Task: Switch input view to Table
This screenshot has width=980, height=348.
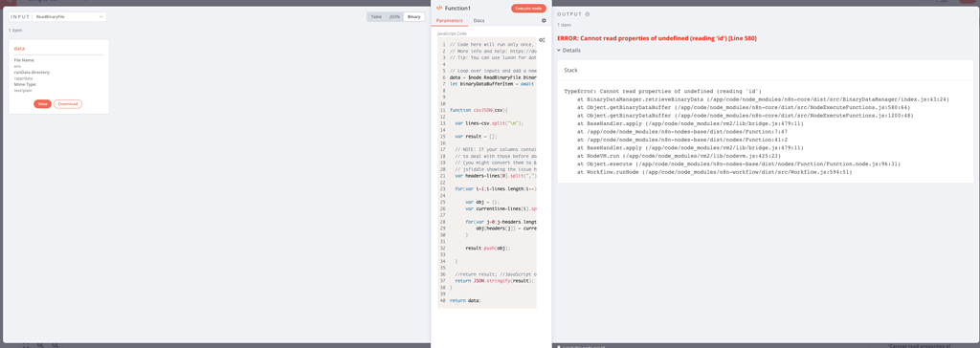Action: pos(376,17)
